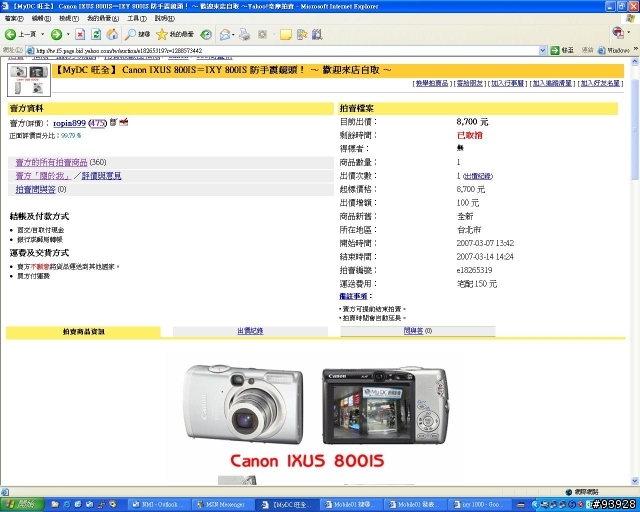Click the Internet Explorer quick launch icon
This screenshot has width=640, height=512.
click(67, 505)
